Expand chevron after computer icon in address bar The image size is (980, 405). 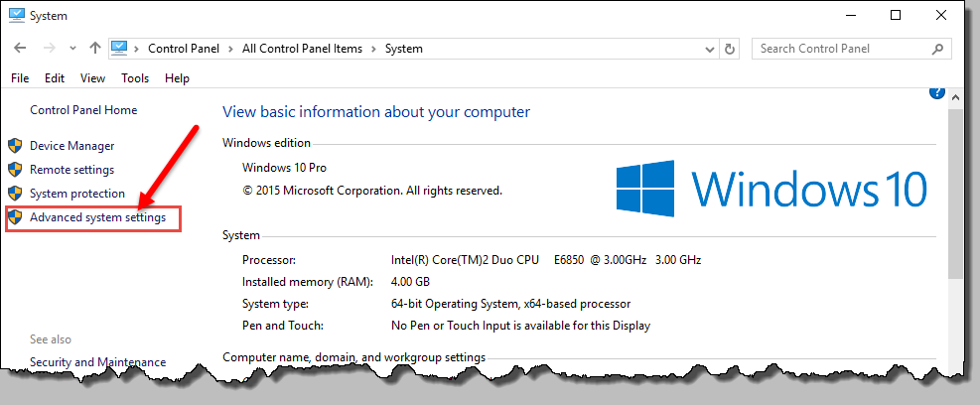click(137, 49)
